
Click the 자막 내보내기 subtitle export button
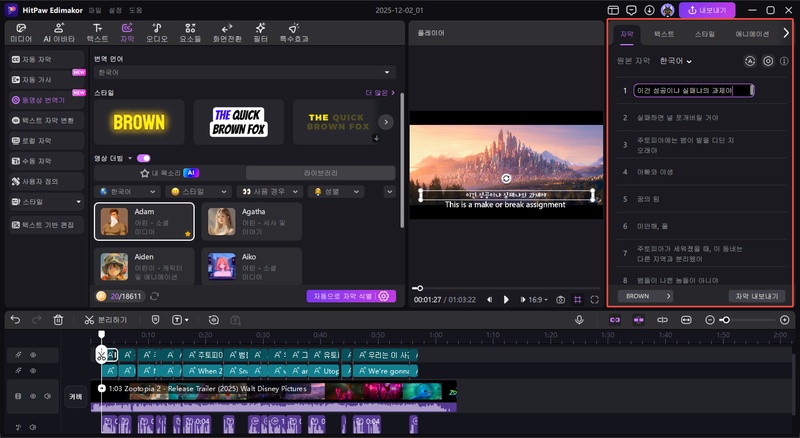point(758,296)
